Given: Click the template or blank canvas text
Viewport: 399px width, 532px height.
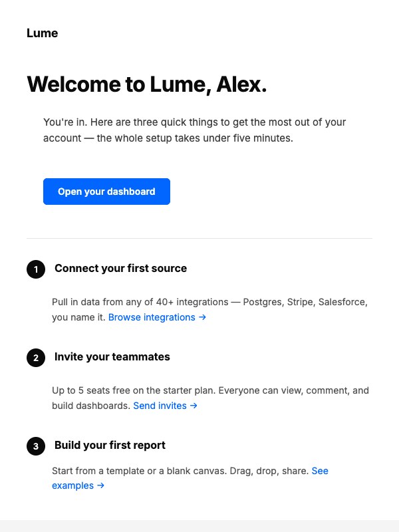Looking at the screenshot, I should (180, 471).
